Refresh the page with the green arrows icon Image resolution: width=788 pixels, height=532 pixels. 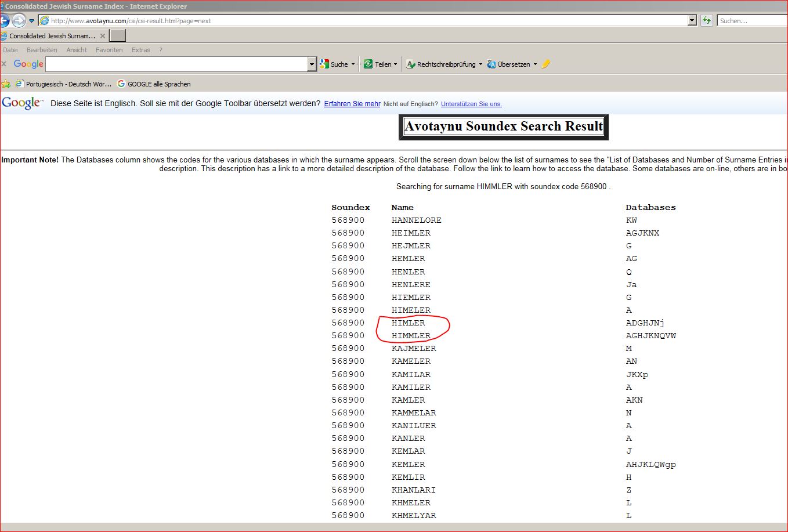(706, 20)
